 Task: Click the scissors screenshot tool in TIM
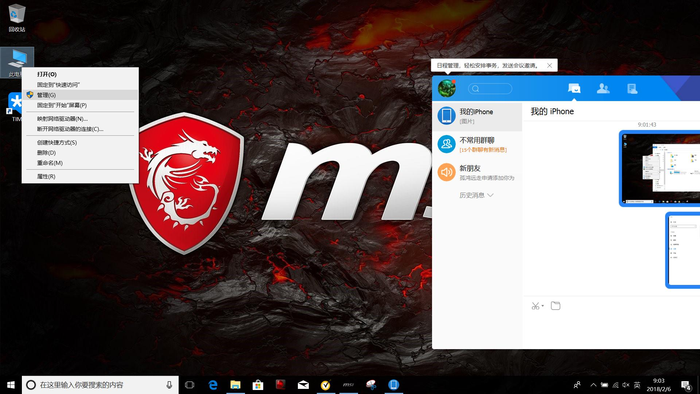(535, 306)
